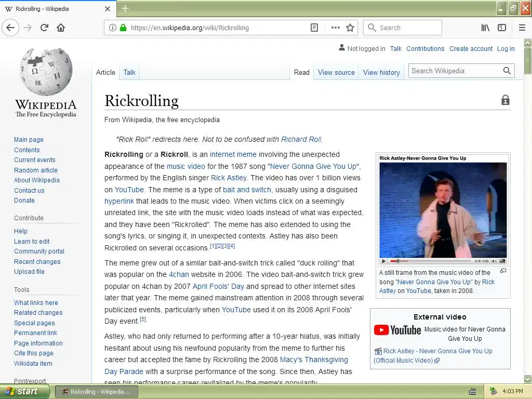The height and width of the screenshot is (399, 532).
Task: Open the What links here tool
Action: click(x=36, y=303)
